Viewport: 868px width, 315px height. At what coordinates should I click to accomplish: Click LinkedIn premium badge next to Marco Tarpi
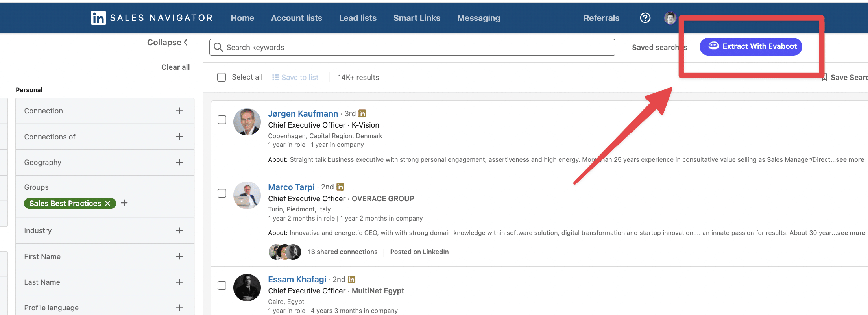340,187
